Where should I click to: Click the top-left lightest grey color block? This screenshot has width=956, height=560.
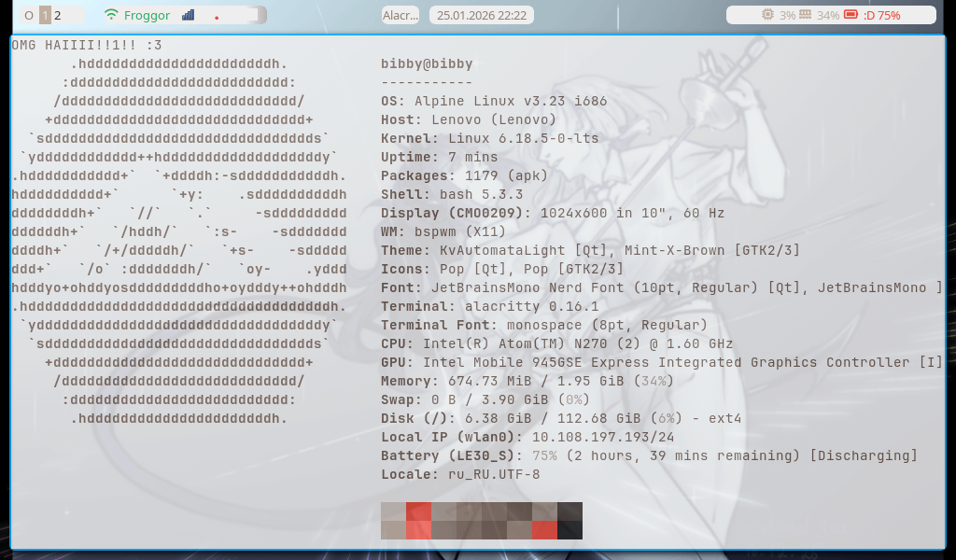tap(393, 511)
